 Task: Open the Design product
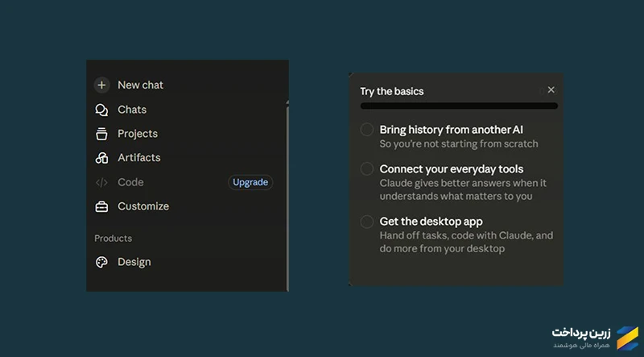coord(134,262)
